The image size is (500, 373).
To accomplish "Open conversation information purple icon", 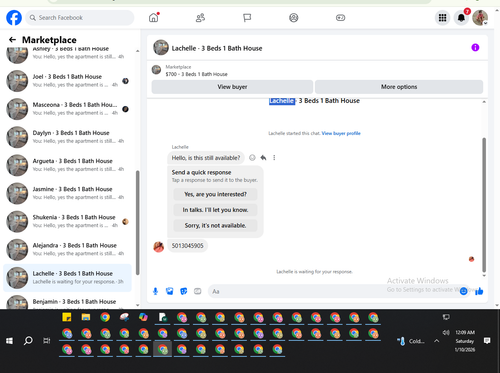I will (x=475, y=48).
